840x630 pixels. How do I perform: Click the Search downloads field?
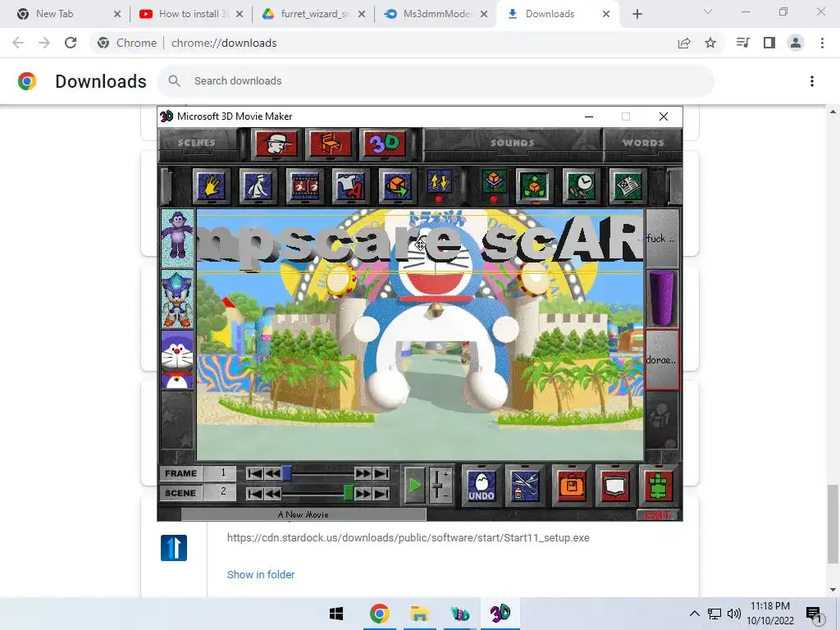tap(436, 81)
